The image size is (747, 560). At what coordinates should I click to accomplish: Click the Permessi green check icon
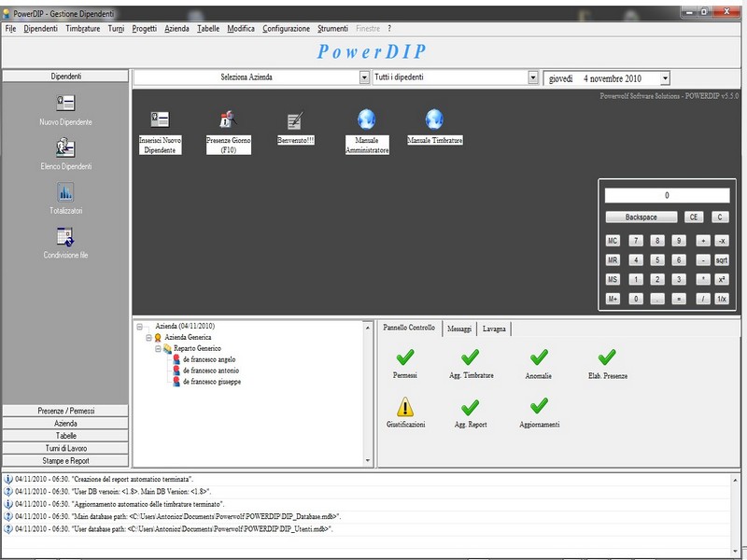(x=405, y=357)
